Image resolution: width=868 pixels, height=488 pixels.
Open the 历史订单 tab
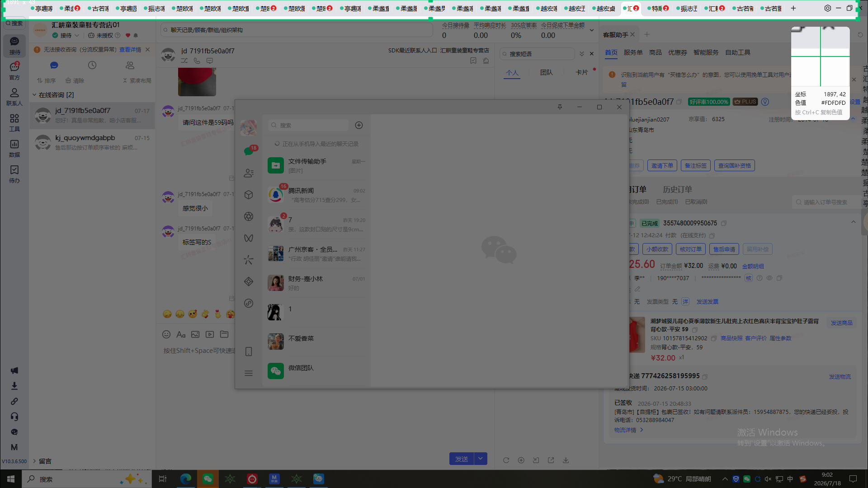[677, 189]
